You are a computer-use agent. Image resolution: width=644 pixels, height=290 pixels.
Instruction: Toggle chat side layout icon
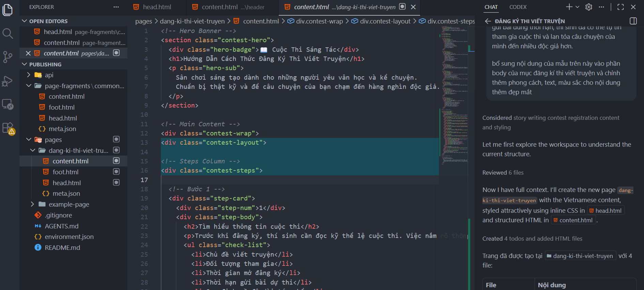pyautogui.click(x=633, y=21)
